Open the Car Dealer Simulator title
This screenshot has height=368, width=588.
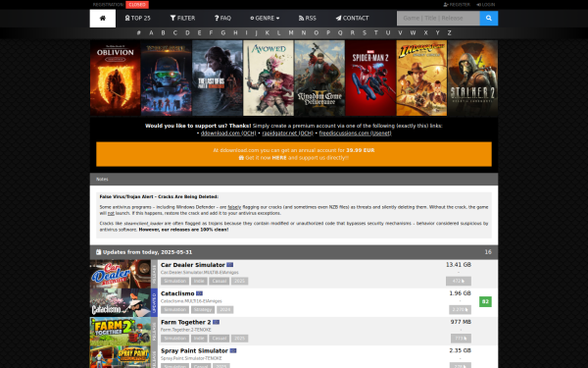pos(193,265)
